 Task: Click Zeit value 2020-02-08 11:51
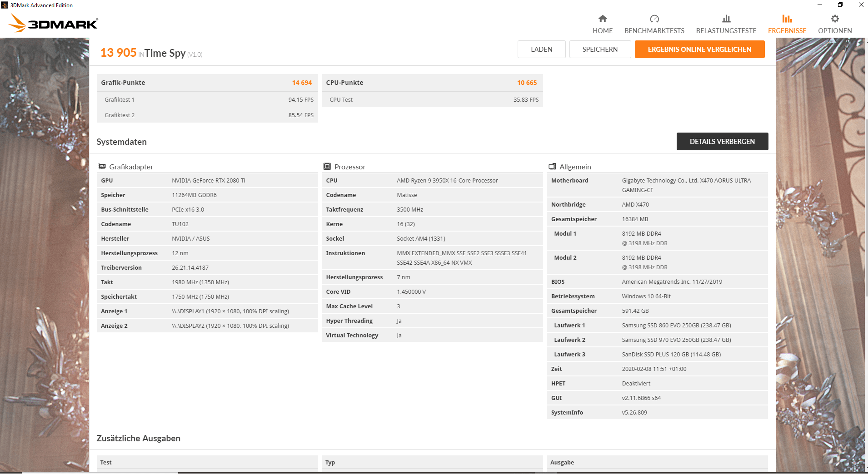pyautogui.click(x=654, y=369)
